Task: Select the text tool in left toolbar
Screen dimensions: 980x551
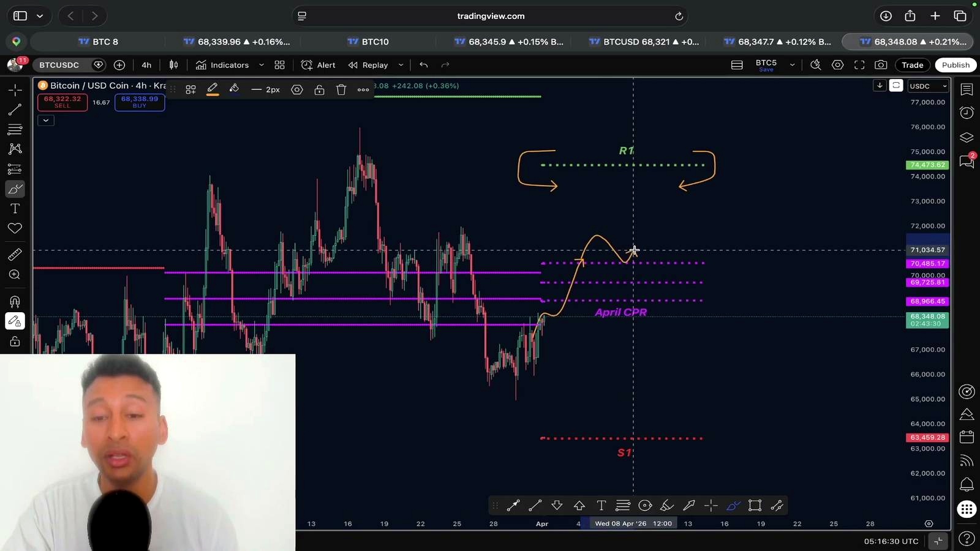Action: tap(15, 209)
